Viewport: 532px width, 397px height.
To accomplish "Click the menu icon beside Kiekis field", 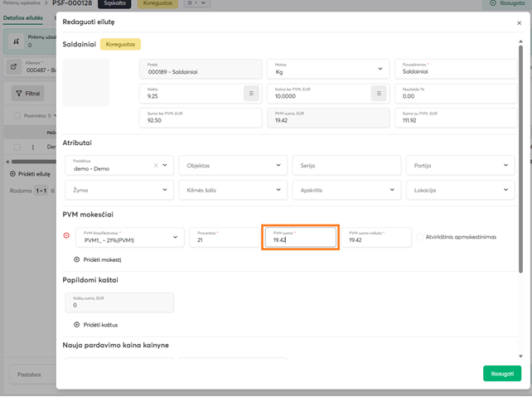I will 251,93.
